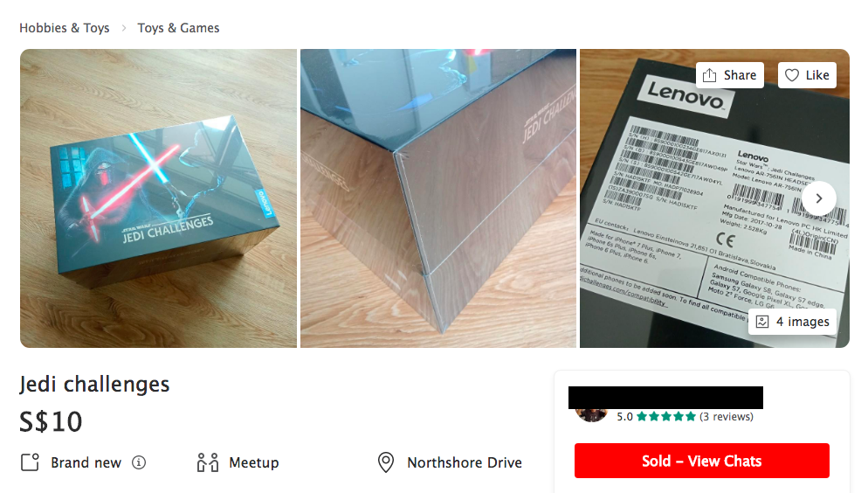Open the 4 images gallery

tap(792, 322)
